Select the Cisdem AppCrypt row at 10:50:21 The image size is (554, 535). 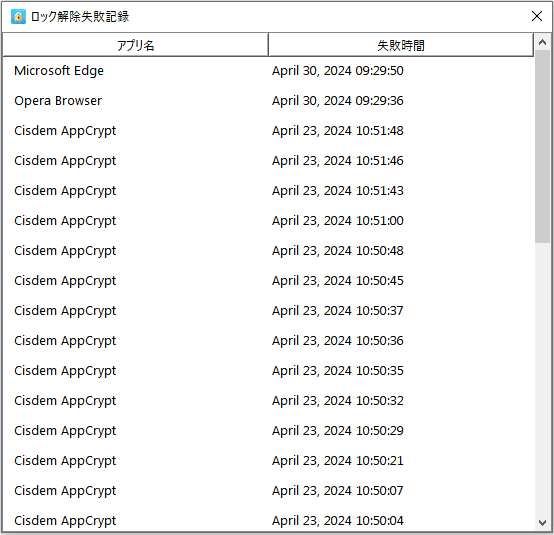[268, 461]
